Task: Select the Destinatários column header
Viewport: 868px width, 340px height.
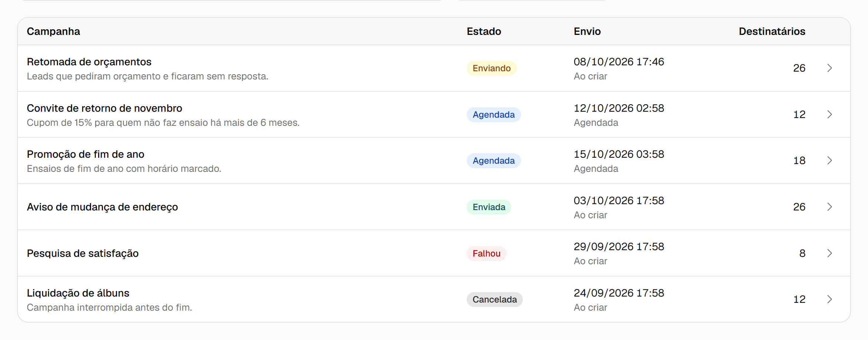Action: coord(772,32)
